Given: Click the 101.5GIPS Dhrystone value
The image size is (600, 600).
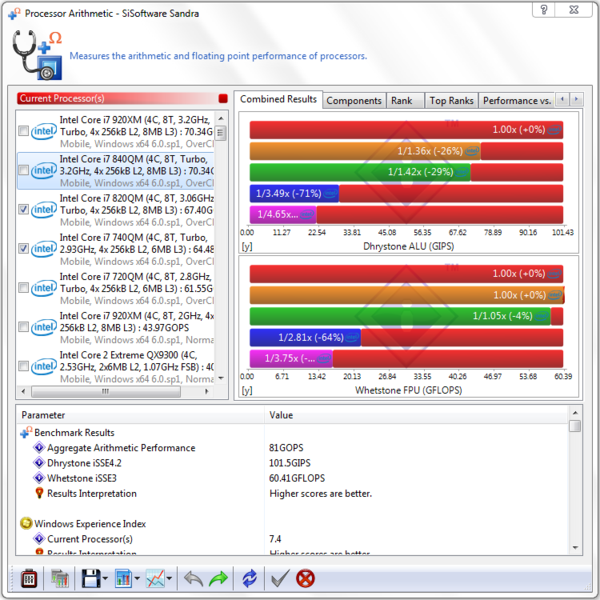Looking at the screenshot, I should pyautogui.click(x=290, y=463).
